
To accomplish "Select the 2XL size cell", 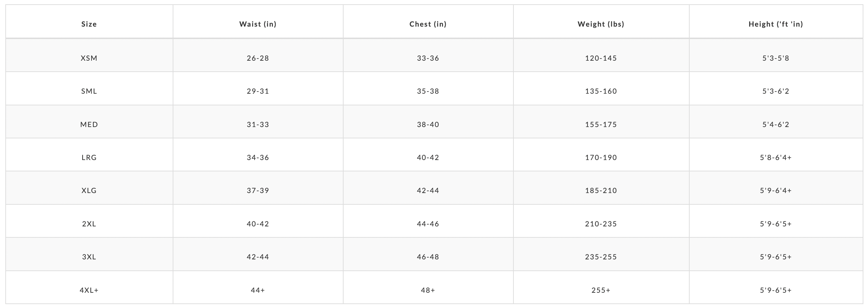I will coord(89,224).
